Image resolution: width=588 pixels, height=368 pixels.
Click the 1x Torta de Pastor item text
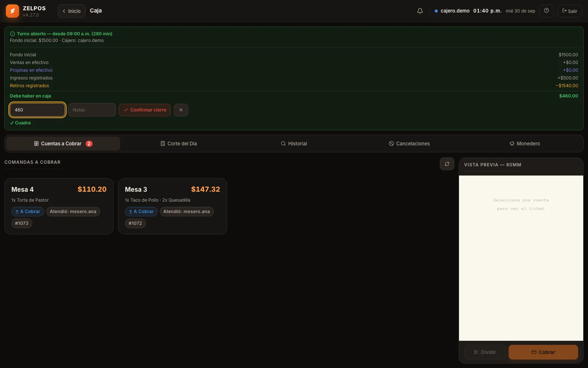coord(30,200)
